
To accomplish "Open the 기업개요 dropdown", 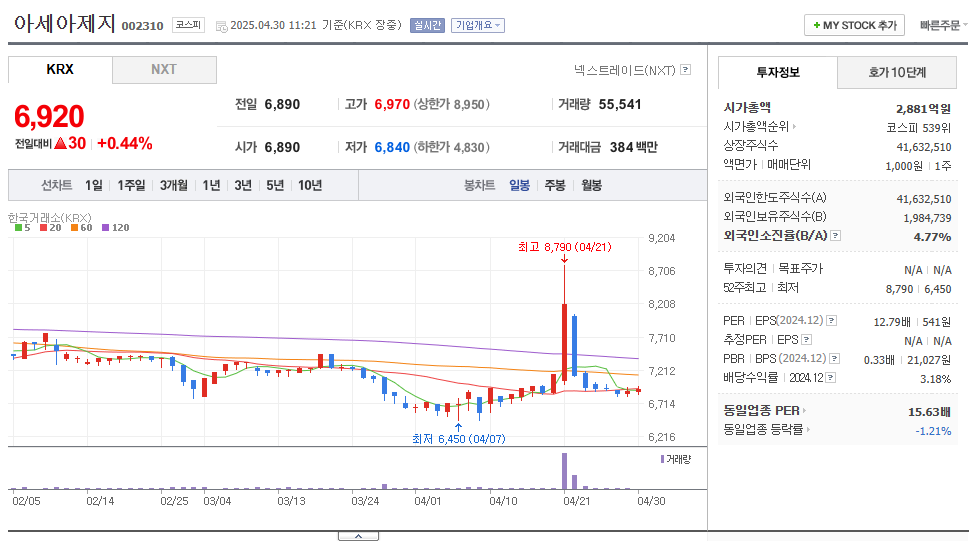I will coord(478,25).
